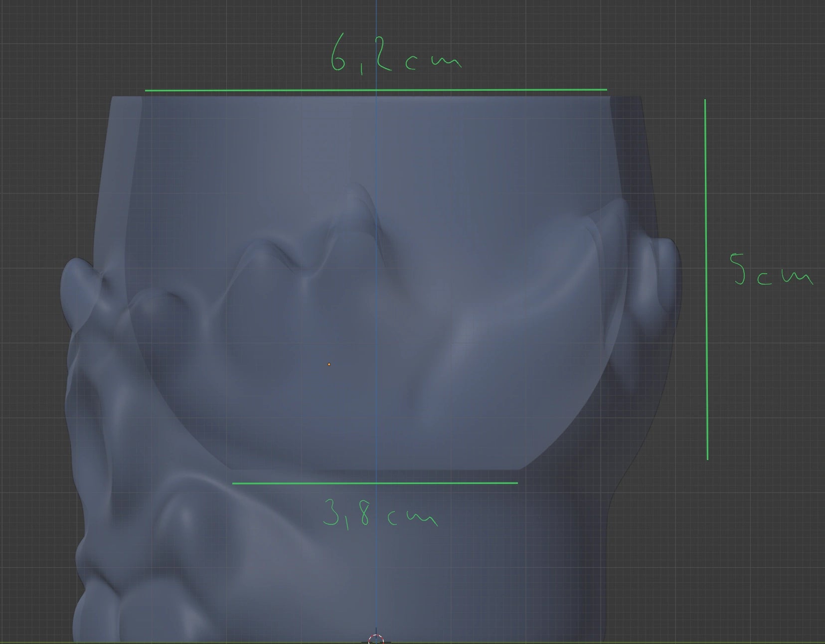Click the handwritten "3,8 cm" annotation
The height and width of the screenshot is (644, 825).
[380, 513]
